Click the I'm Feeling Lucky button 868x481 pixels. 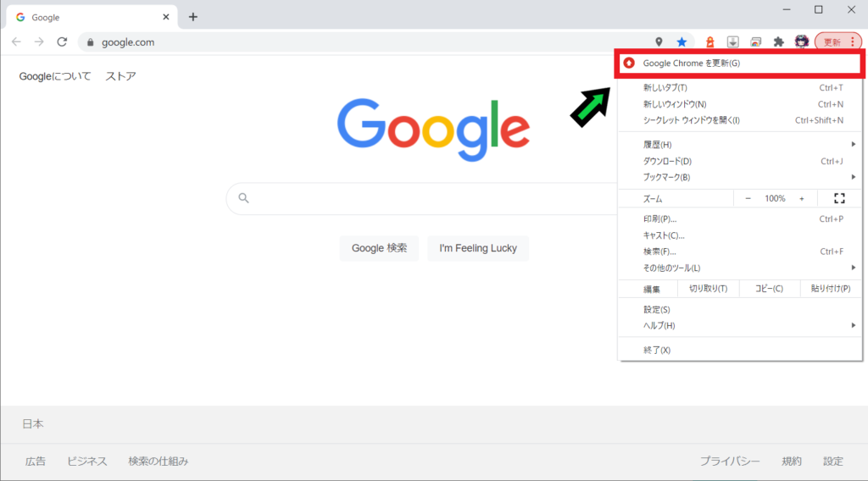[x=478, y=248]
